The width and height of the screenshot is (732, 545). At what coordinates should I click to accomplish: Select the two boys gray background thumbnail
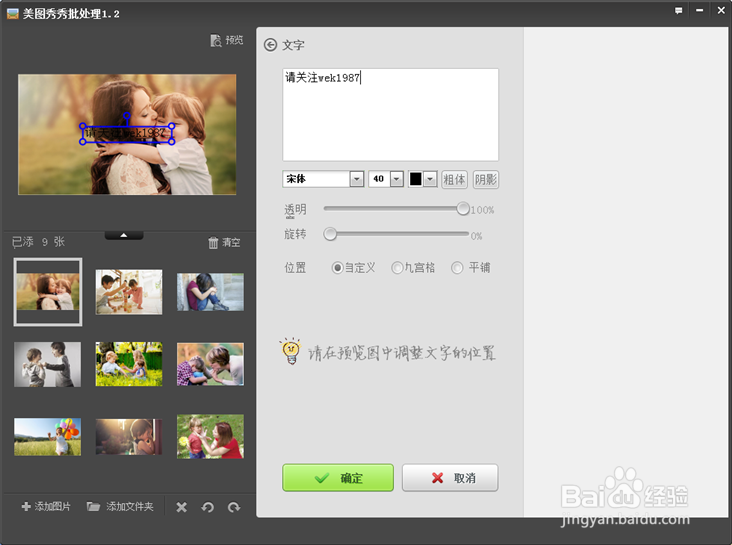pos(48,364)
